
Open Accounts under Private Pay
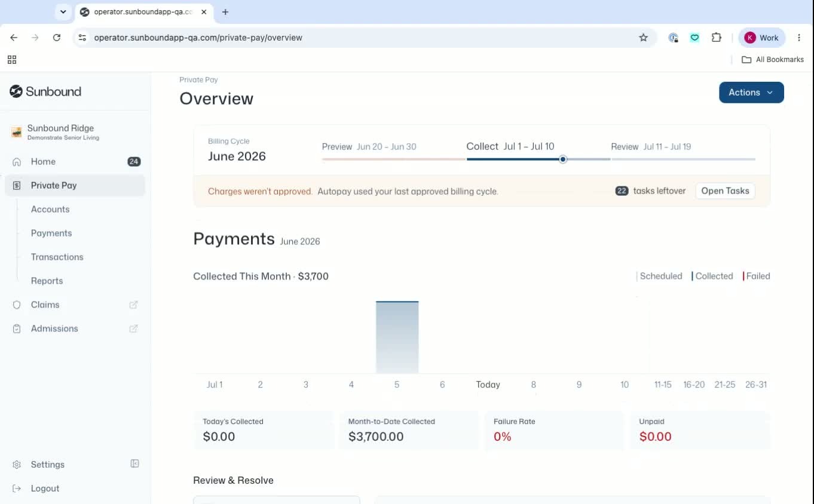50,209
